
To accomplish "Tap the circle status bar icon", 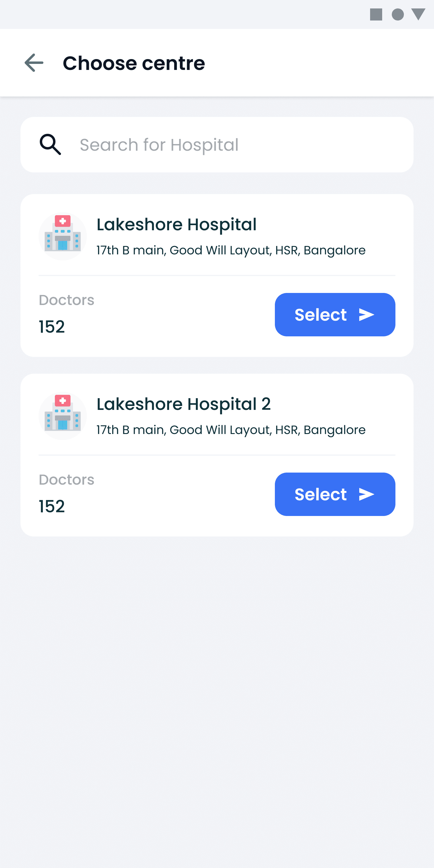I will point(398,14).
